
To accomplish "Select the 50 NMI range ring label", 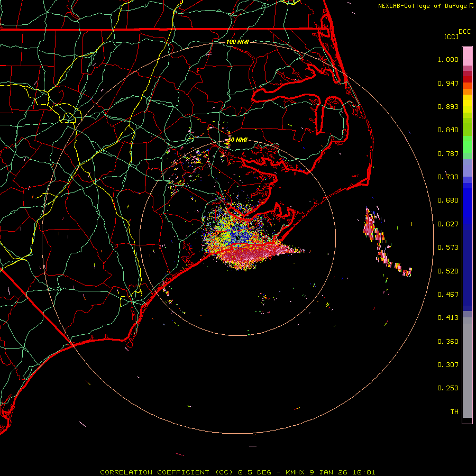I will 237,140.
